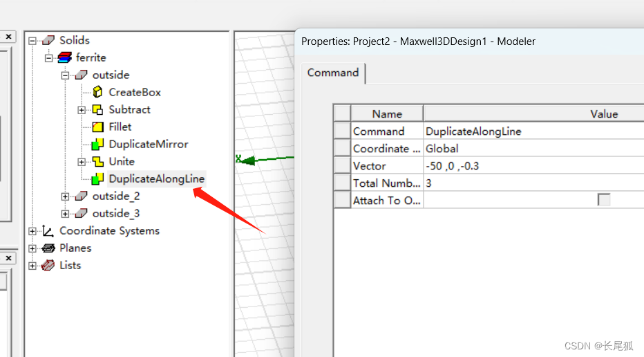Select DuplicateAlongLine in the model tree
Image resolution: width=644 pixels, height=357 pixels.
[156, 178]
